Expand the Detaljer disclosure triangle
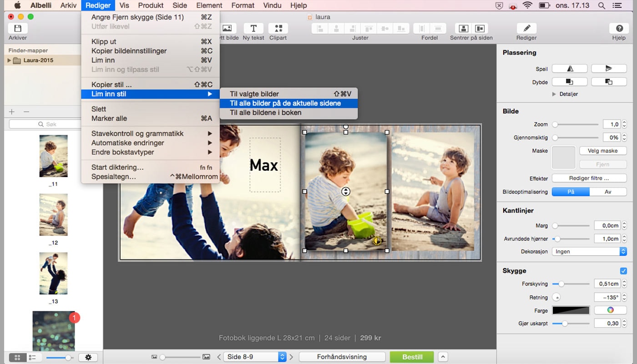This screenshot has width=637, height=364. 554,94
